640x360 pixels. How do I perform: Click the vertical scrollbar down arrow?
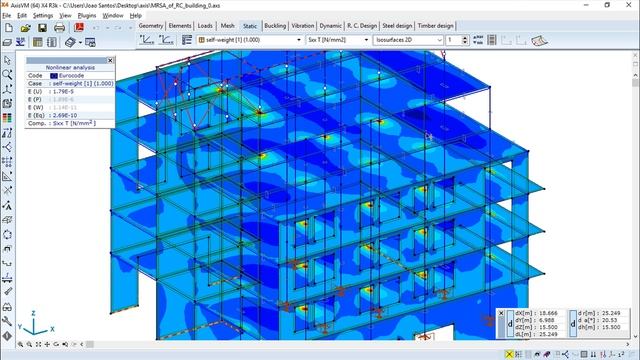coord(635,337)
